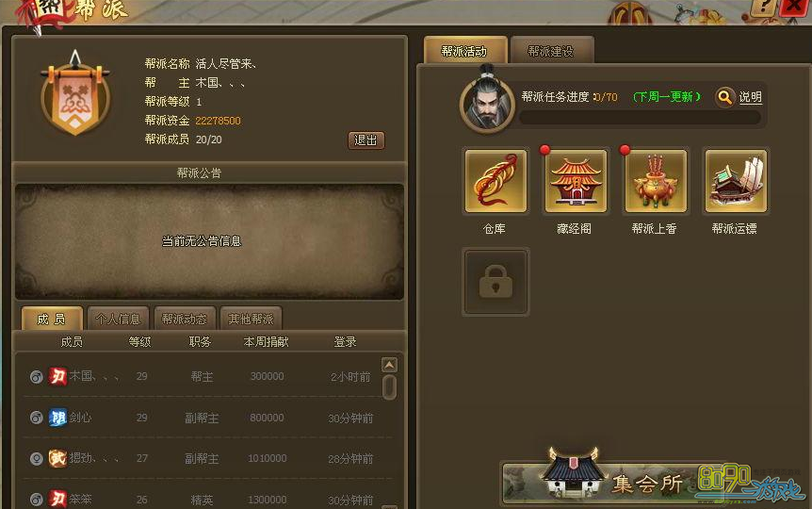Click the 退出 leave guild button
The image size is (812, 509).
click(366, 140)
